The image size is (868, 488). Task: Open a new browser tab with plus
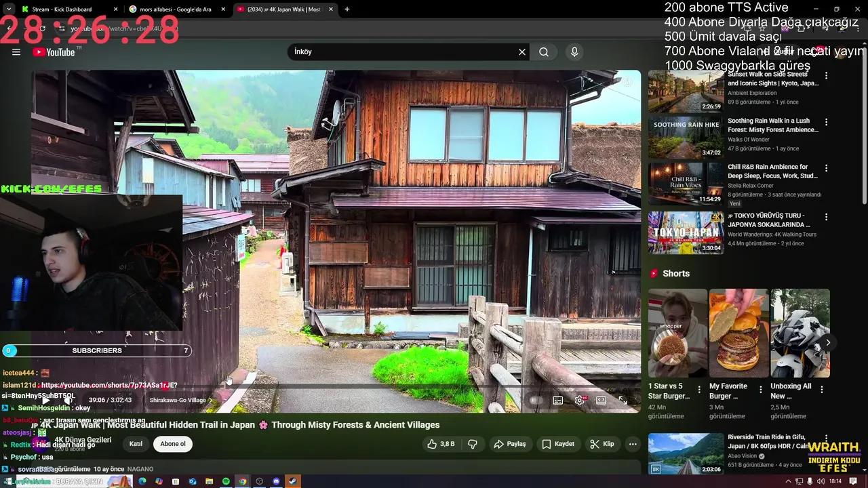[x=347, y=9]
